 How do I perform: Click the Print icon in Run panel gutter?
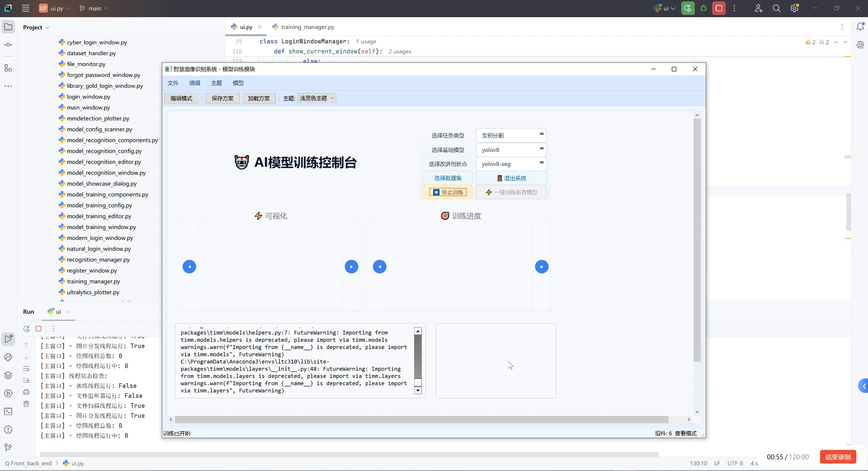click(26, 392)
